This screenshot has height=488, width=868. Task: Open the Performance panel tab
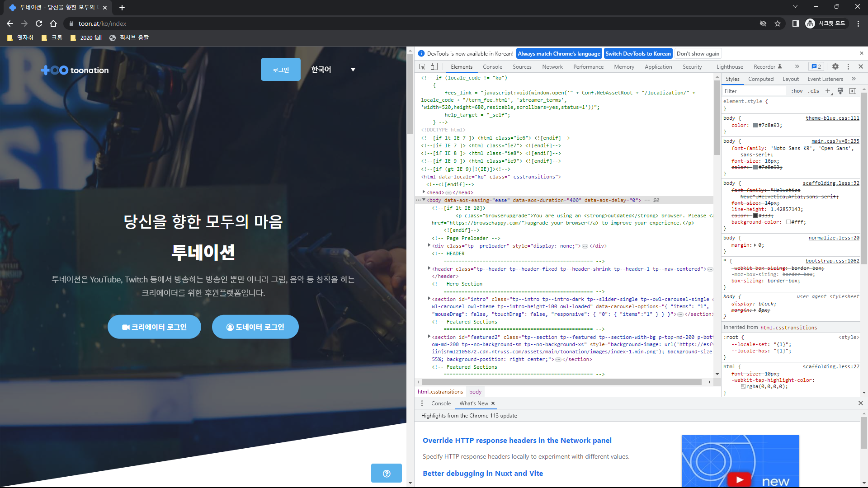pyautogui.click(x=588, y=67)
